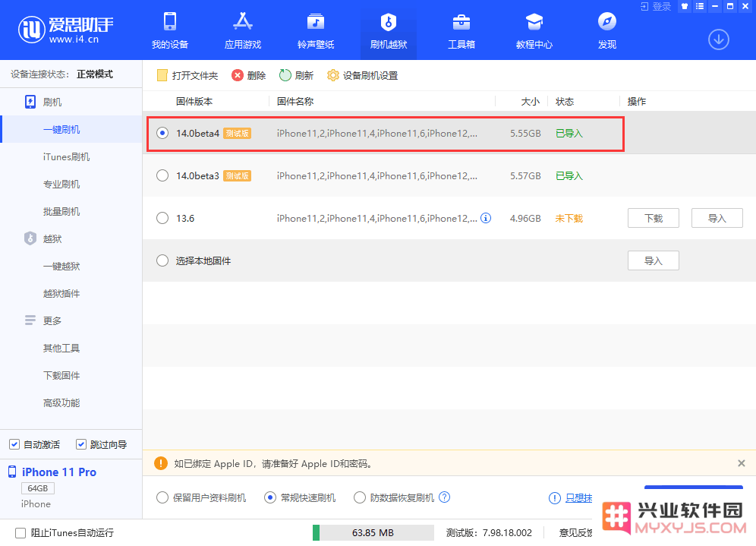Open the 我的设备 tab

point(170,30)
